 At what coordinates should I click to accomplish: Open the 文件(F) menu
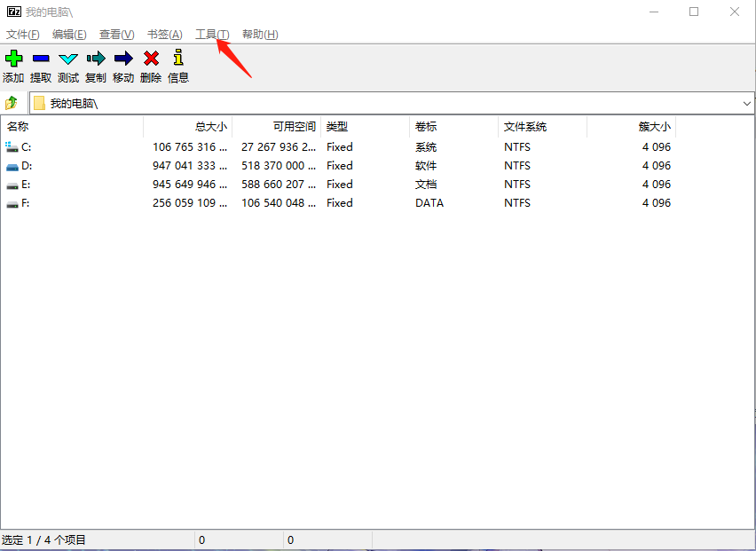point(23,35)
